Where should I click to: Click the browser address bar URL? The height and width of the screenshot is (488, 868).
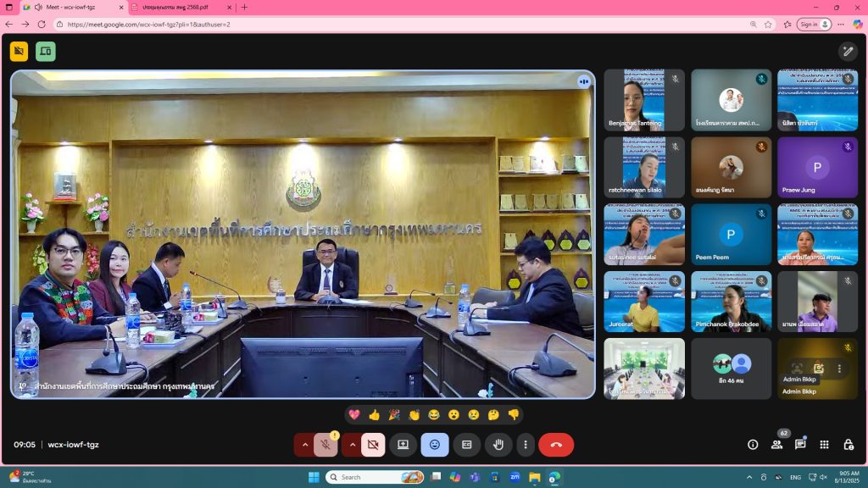148,25
